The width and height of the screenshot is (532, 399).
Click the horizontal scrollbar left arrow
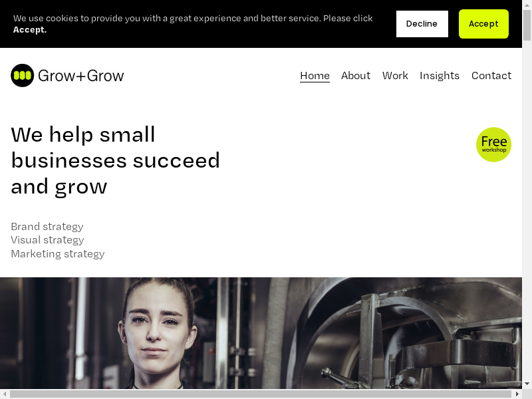[x=5, y=394]
